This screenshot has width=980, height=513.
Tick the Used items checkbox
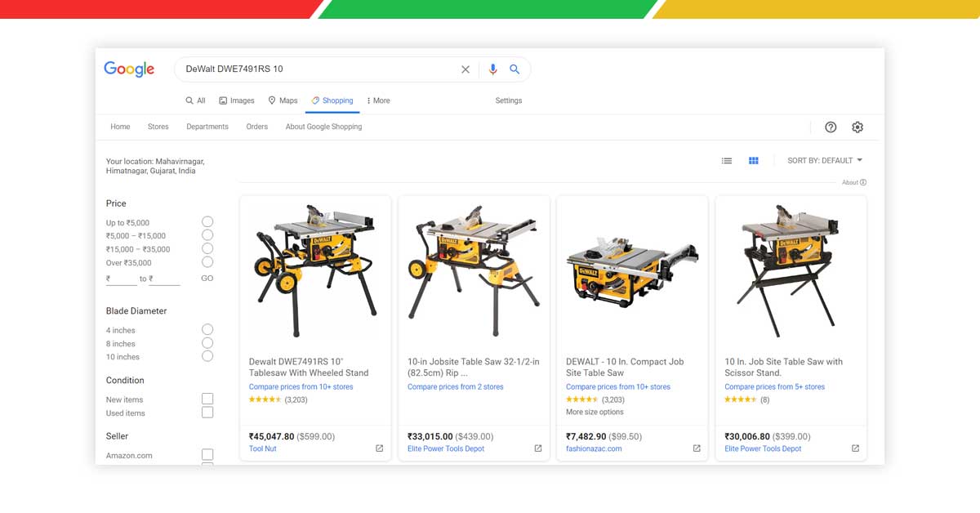[207, 413]
